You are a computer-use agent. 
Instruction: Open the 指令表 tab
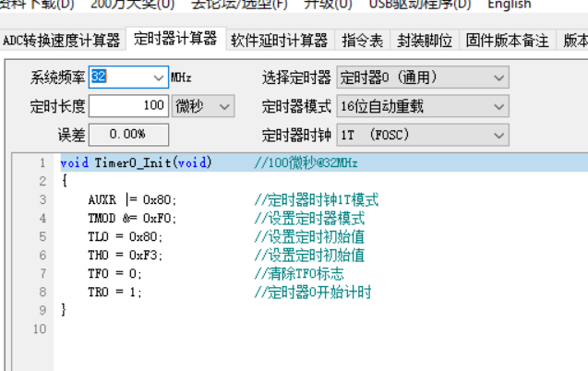[362, 40]
